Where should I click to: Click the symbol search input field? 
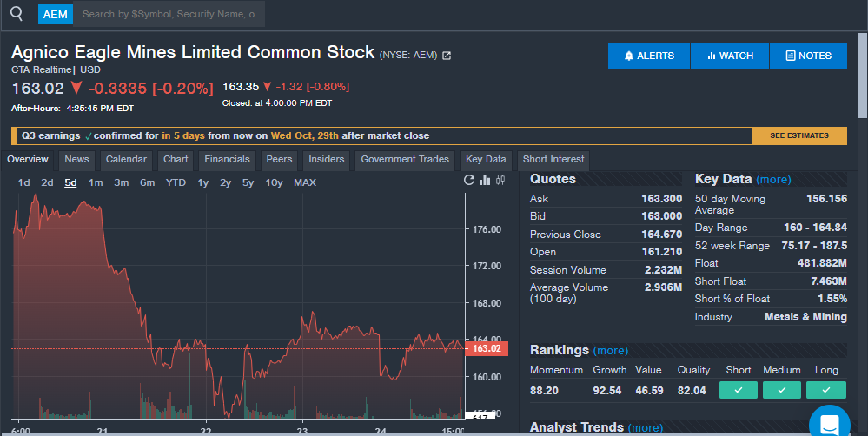tap(170, 14)
